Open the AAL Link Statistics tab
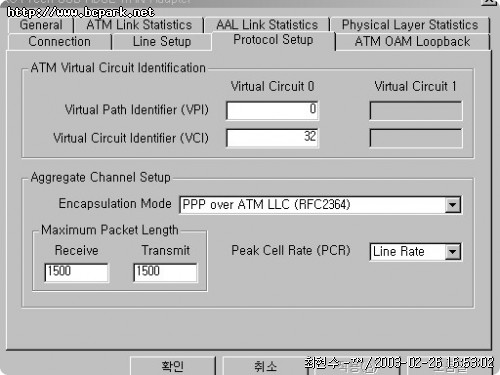Image resolution: width=500 pixels, height=375 pixels. pyautogui.click(x=267, y=25)
